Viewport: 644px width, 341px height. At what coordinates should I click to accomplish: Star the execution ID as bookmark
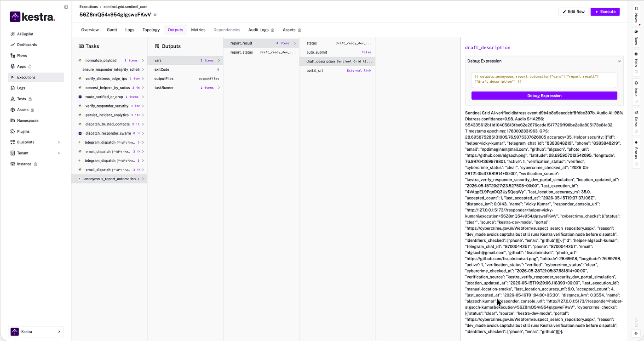155,15
